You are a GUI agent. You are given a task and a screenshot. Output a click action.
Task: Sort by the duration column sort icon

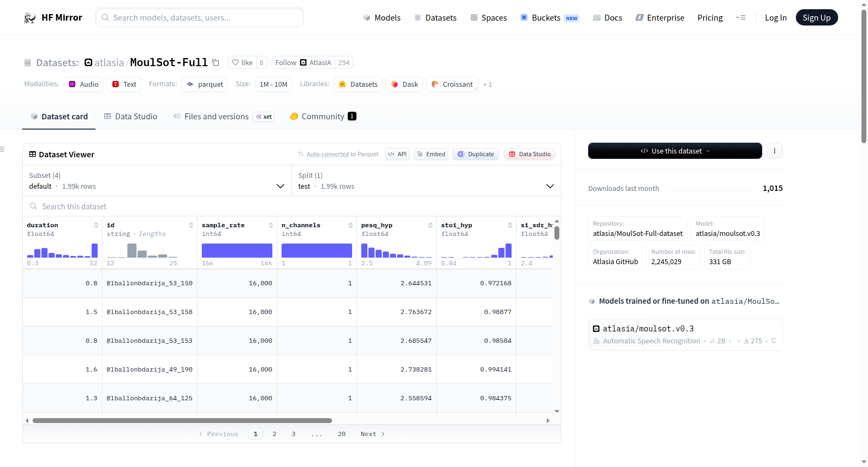coord(96,225)
